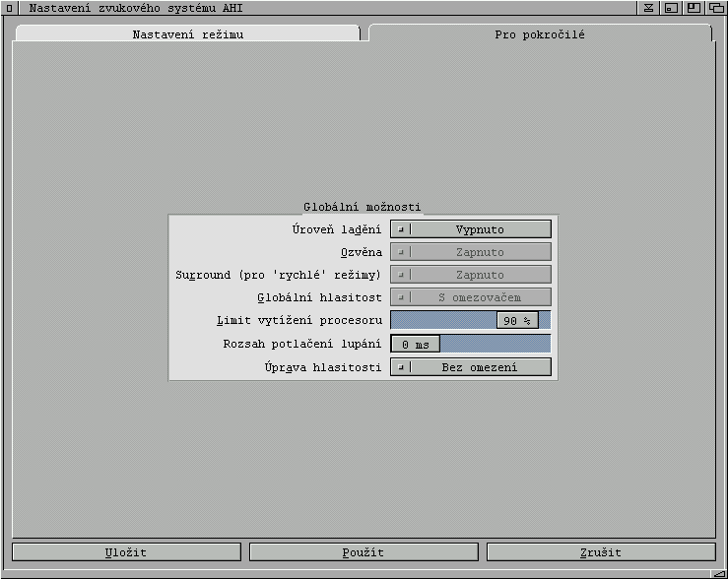This screenshot has width=728, height=579.
Task: Cancel changes using the Zrušit button
Action: coord(601,552)
